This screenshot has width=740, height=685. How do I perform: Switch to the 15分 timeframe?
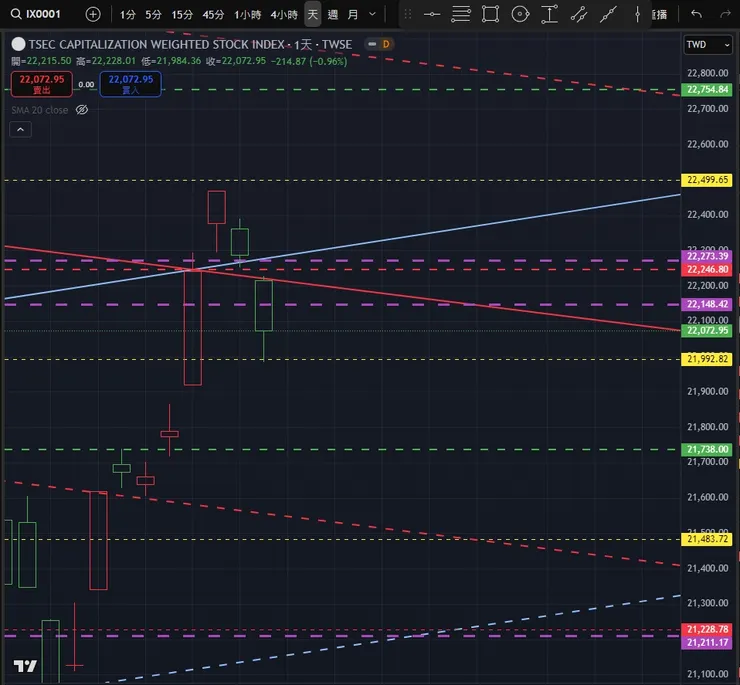tap(182, 15)
